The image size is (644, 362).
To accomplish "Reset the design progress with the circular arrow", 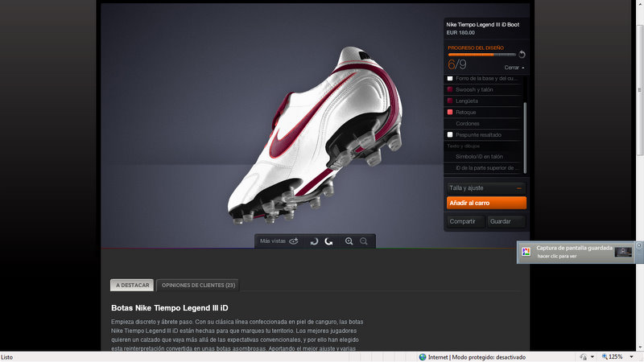I will pyautogui.click(x=522, y=54).
